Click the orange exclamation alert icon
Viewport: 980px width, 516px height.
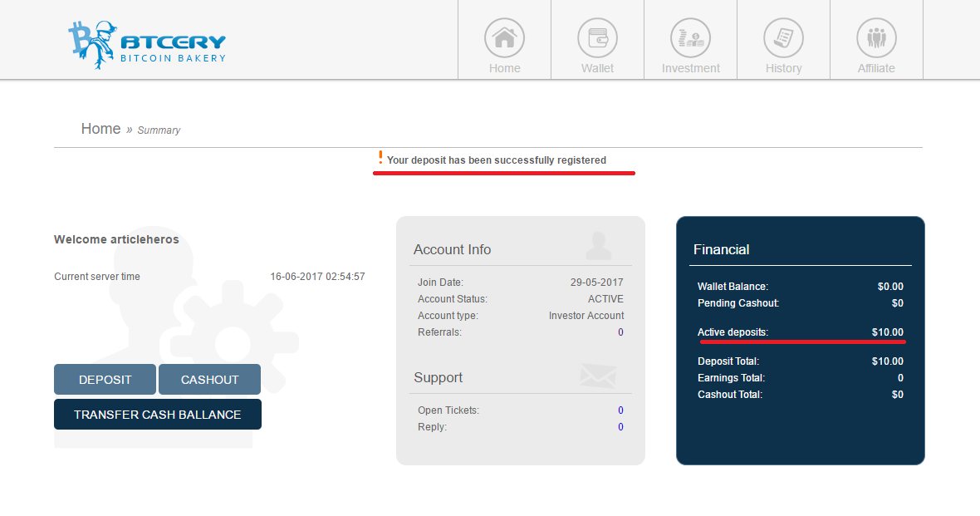[380, 158]
